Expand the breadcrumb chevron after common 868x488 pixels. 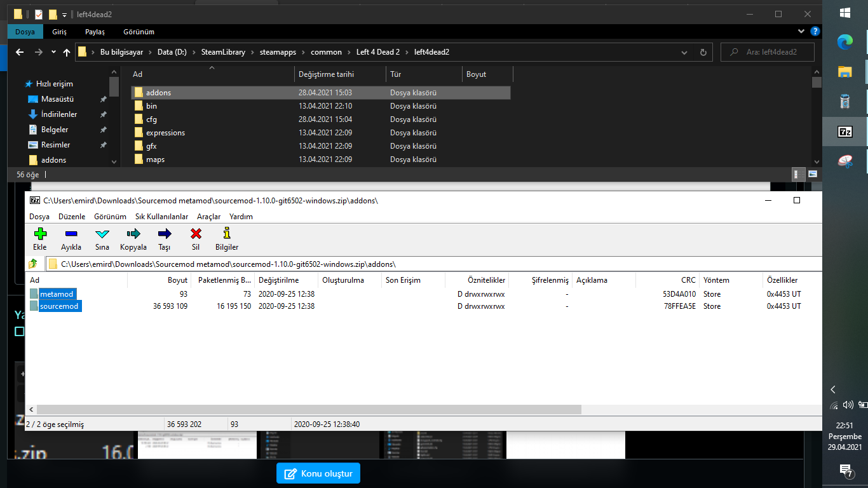[x=349, y=52]
